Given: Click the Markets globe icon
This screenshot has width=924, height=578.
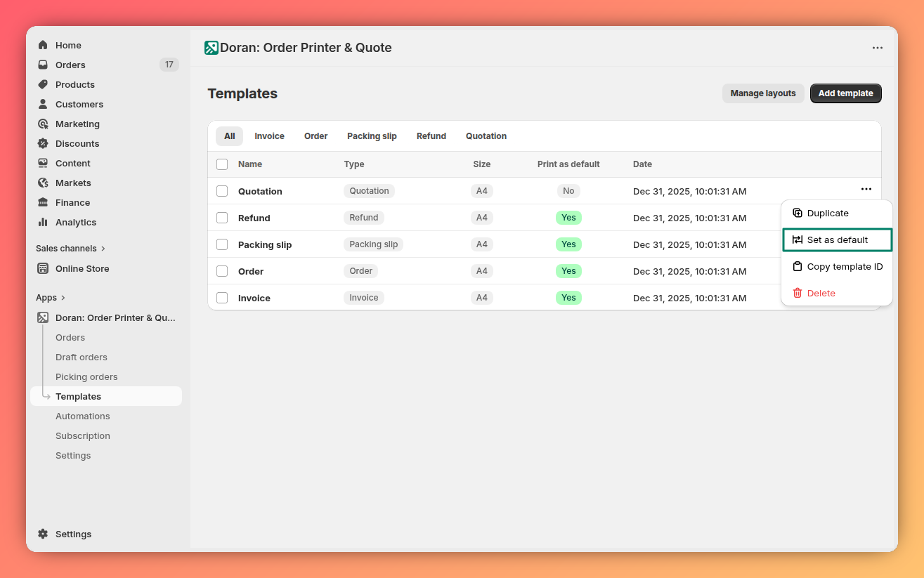Looking at the screenshot, I should coord(43,183).
